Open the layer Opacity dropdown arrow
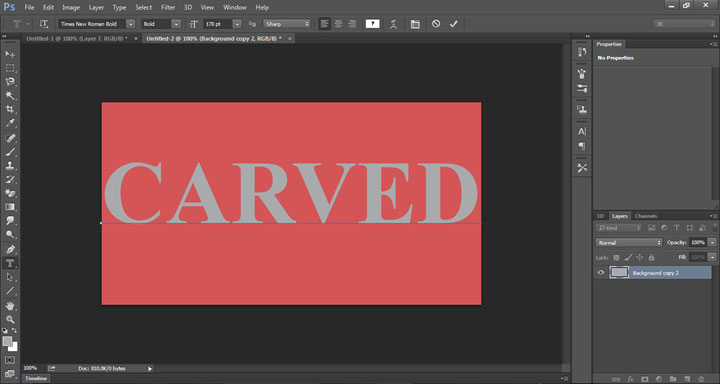720x384 pixels. pyautogui.click(x=712, y=242)
